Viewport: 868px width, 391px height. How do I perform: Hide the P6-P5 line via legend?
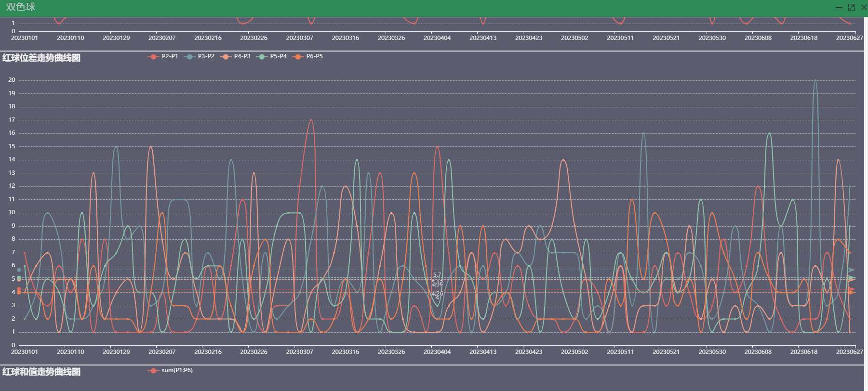pos(307,56)
